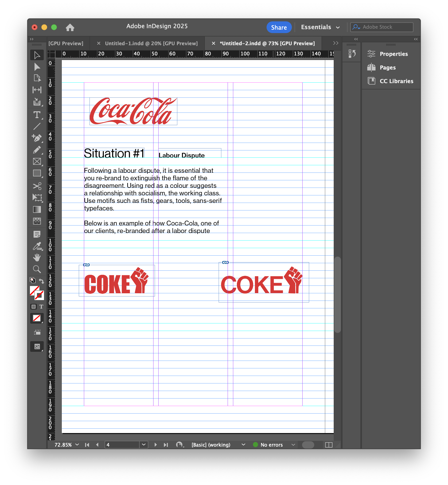Select the Line tool
448x485 pixels.
(x=37, y=126)
